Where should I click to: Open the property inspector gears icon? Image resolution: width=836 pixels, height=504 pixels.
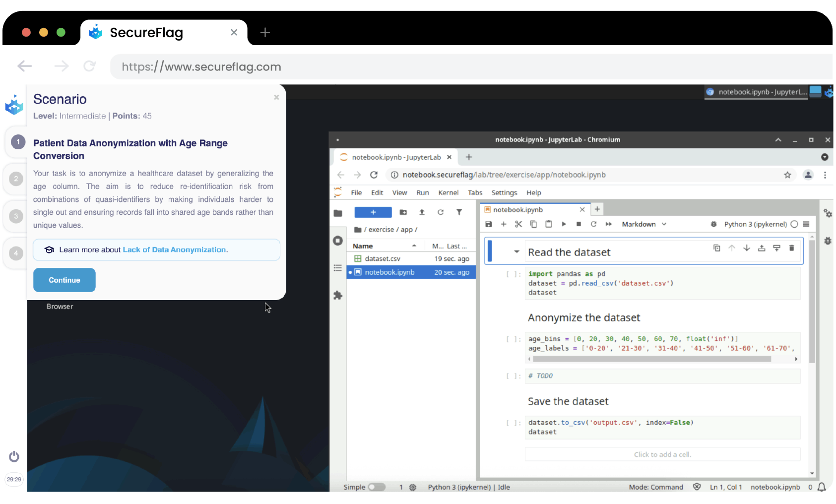point(828,213)
